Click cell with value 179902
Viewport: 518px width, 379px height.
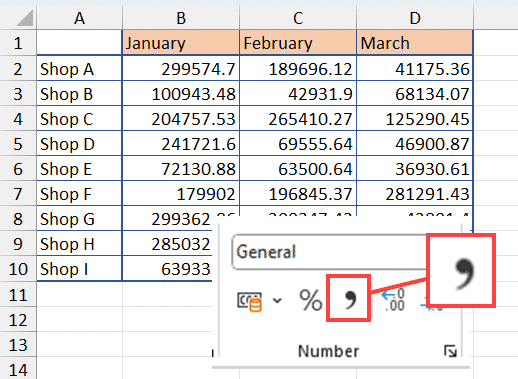[x=181, y=194]
